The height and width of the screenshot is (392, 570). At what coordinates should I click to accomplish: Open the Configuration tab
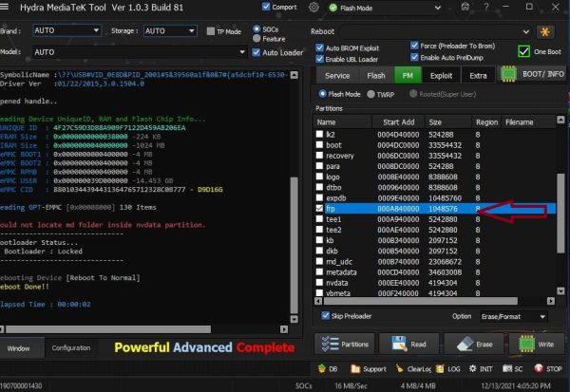click(71, 347)
